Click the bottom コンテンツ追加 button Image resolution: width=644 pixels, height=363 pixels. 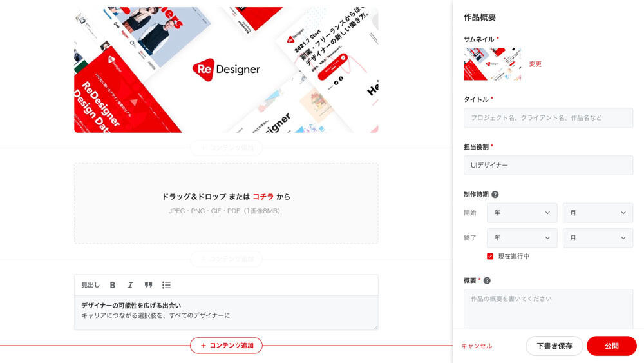point(226,346)
